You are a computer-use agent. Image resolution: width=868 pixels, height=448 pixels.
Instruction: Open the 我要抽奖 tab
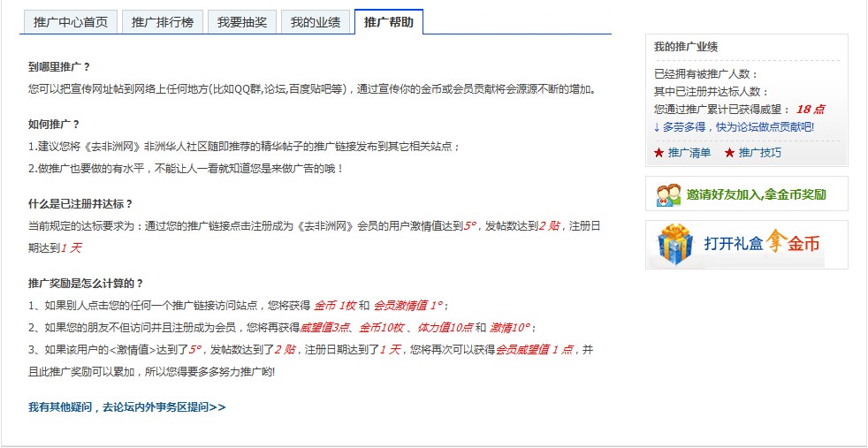coord(242,23)
